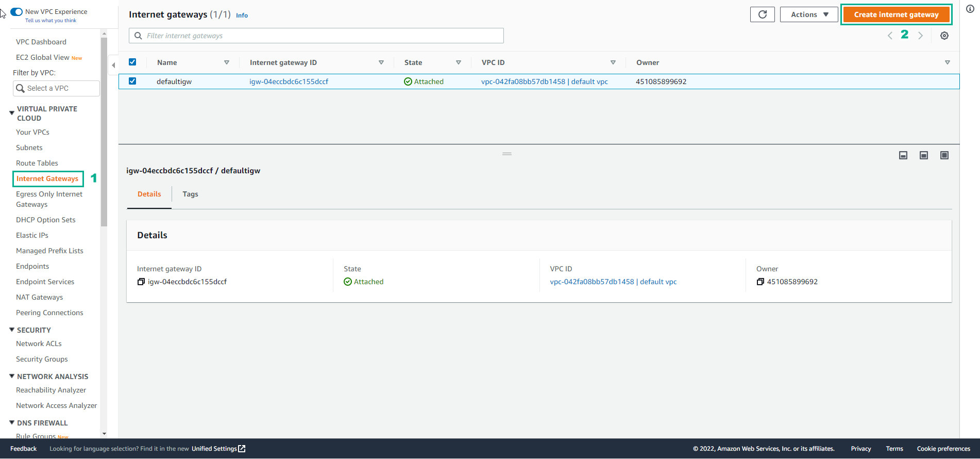Open VPC Dashboard in the sidebar
Image resolution: width=980 pixels, height=459 pixels.
pyautogui.click(x=41, y=42)
